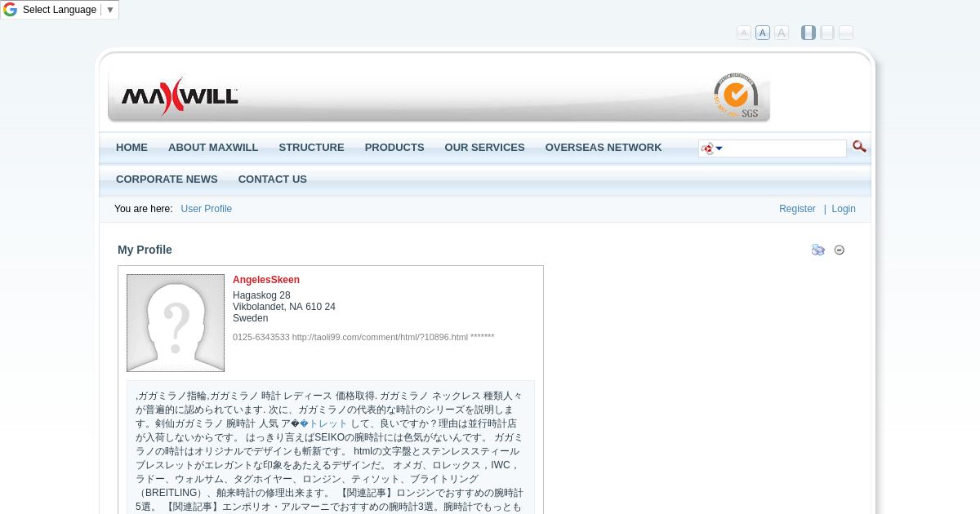Select the full page width layout icon
The width and height of the screenshot is (980, 514).
(x=846, y=33)
